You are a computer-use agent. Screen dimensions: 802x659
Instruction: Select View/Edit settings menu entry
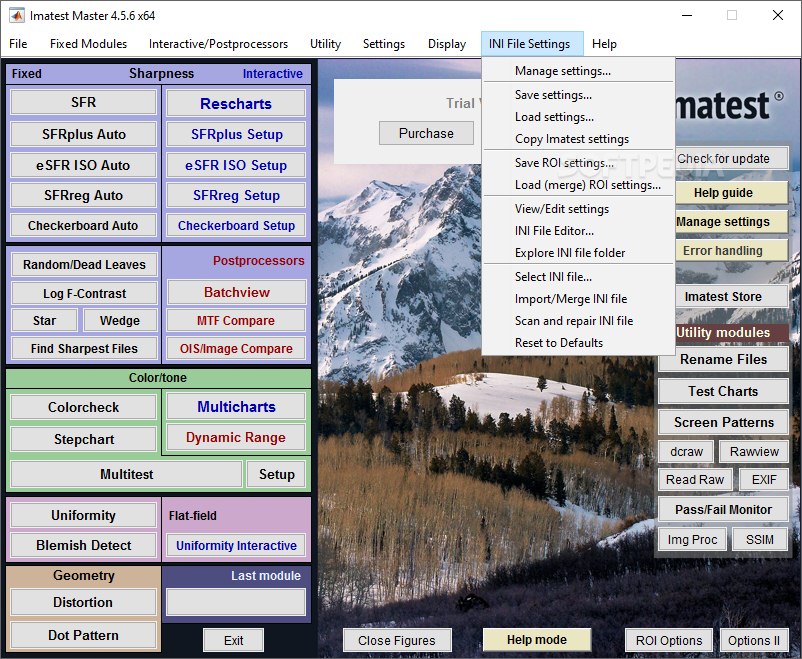click(x=578, y=209)
